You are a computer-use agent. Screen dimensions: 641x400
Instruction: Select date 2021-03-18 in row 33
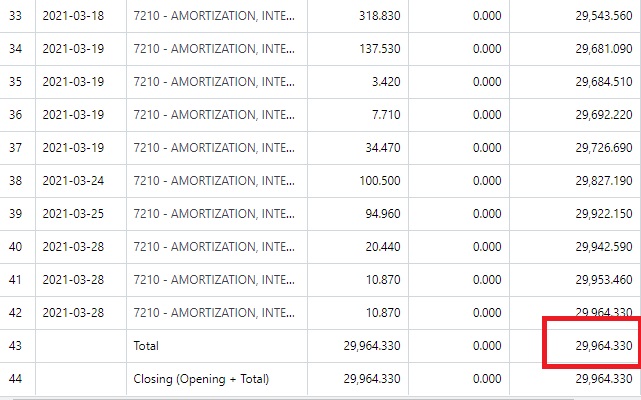(x=73, y=16)
